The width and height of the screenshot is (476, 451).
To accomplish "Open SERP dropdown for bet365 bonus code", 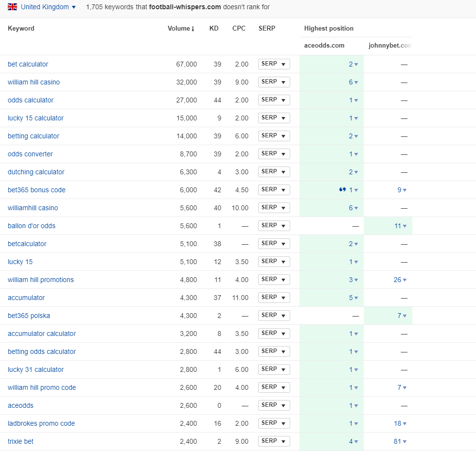I will pos(274,190).
